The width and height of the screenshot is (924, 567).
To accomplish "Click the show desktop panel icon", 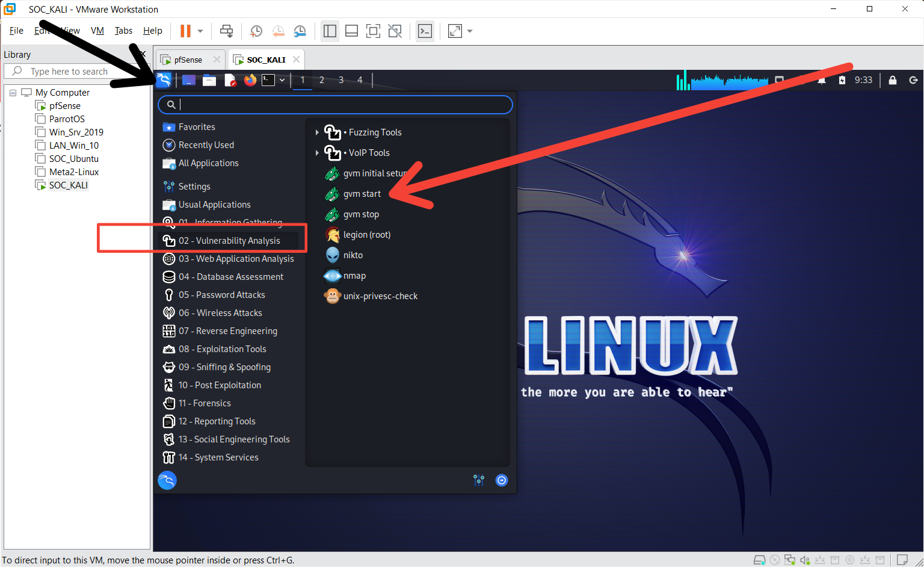I will 189,80.
